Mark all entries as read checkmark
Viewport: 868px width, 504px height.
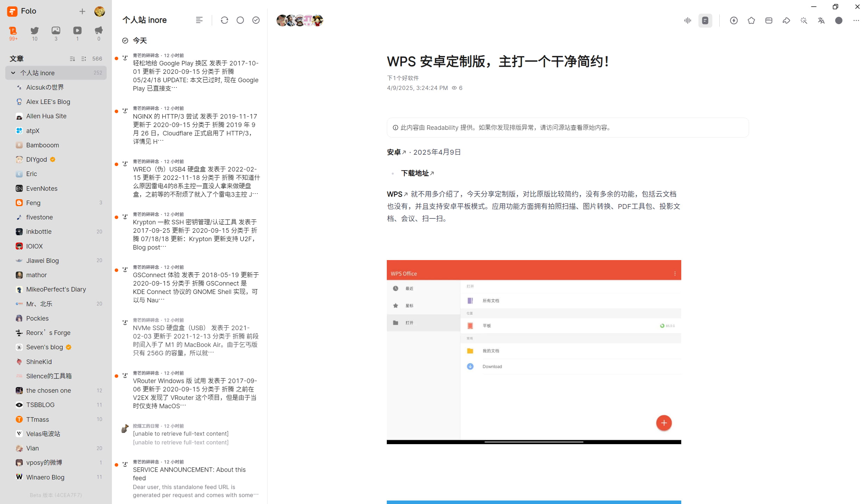256,20
